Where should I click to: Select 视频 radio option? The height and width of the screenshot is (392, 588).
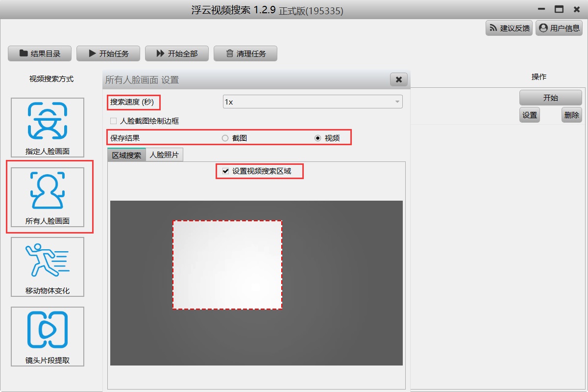318,138
